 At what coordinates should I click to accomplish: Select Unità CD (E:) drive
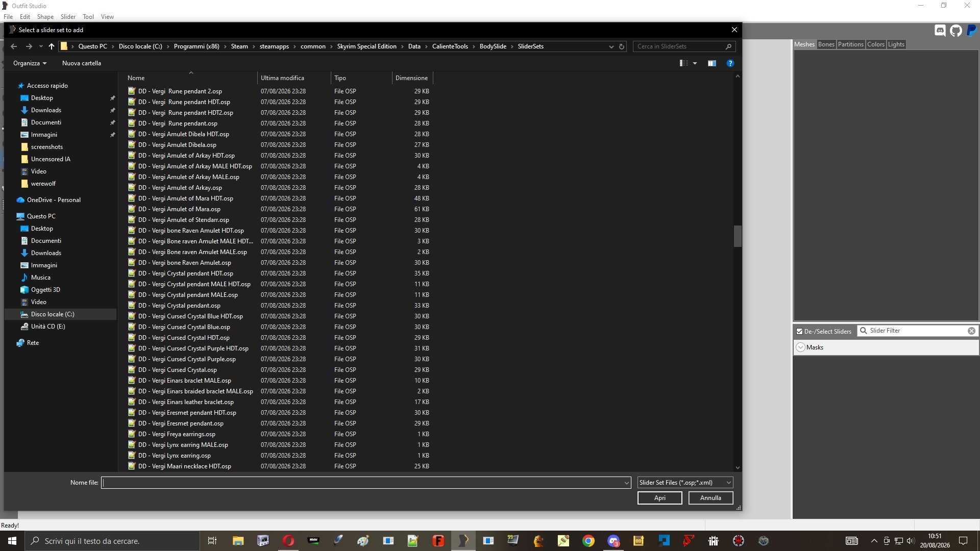coord(48,327)
